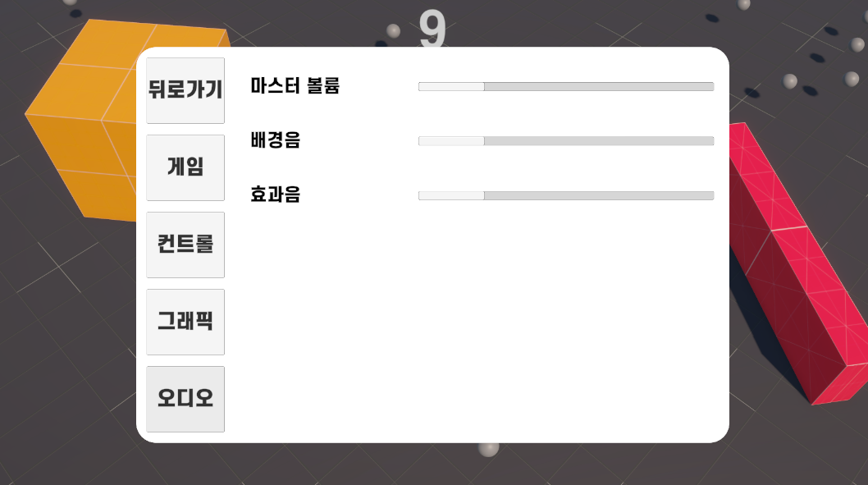Click the white ball left of score 9
The height and width of the screenshot is (485, 868).
[393, 31]
